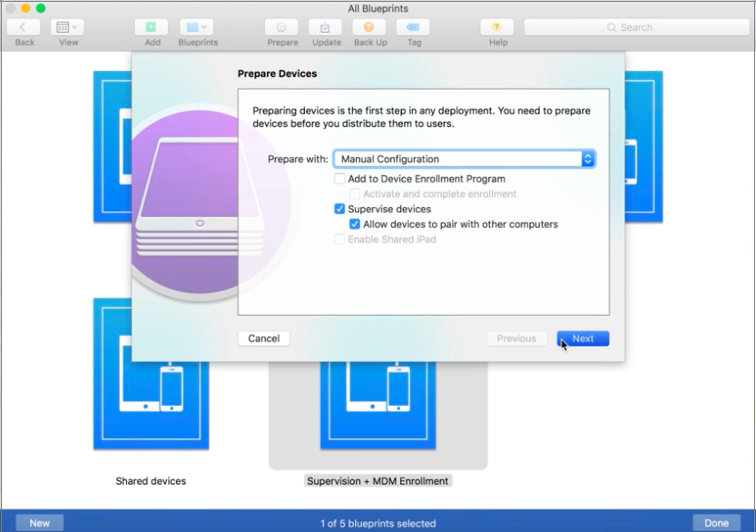Click the Update toolbar icon
The image size is (756, 532).
[326, 28]
